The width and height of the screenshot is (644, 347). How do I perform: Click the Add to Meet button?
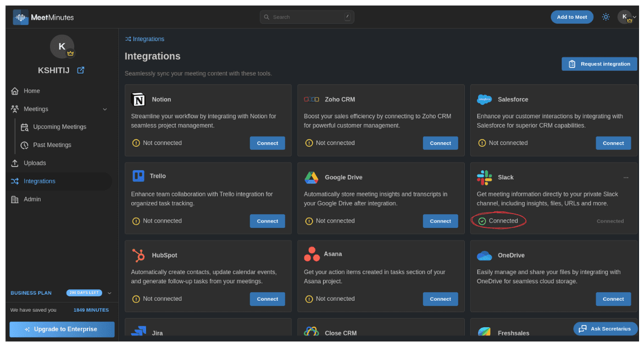click(x=571, y=17)
